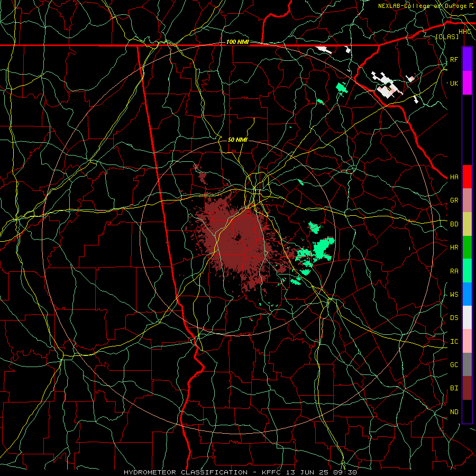Select the GR legend color block

467,200
